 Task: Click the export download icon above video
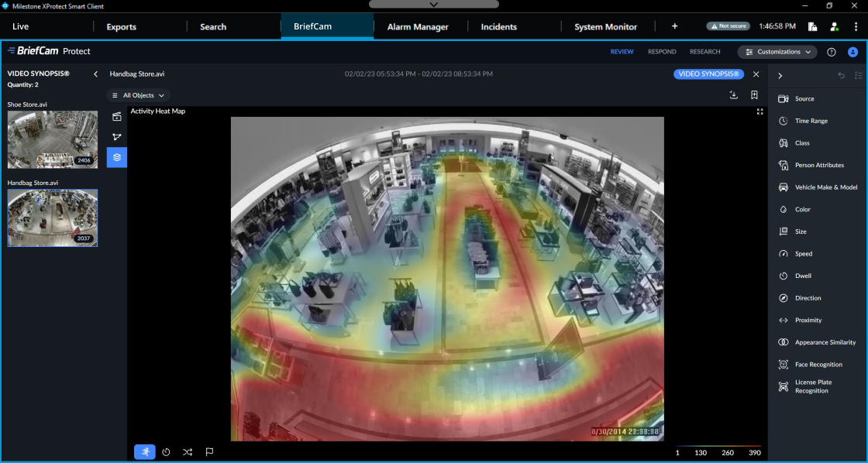pos(733,95)
